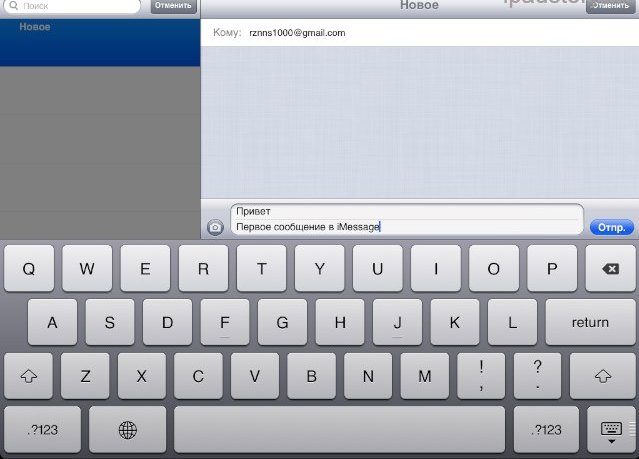
Task: Cancel new message with right Отменить button
Action: [610, 6]
